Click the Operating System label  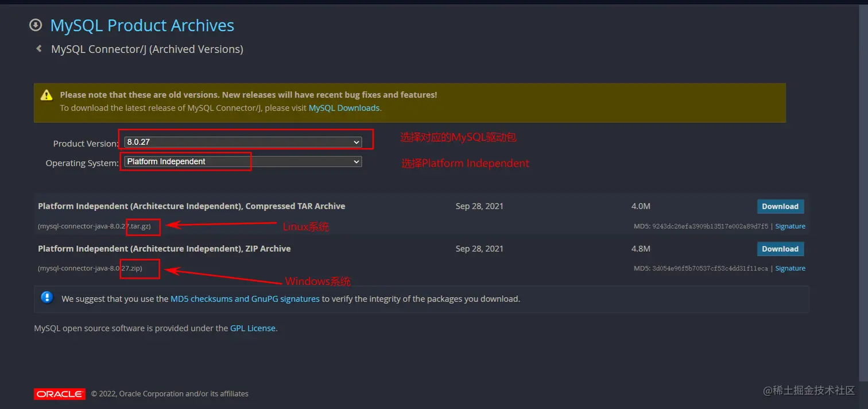[82, 163]
